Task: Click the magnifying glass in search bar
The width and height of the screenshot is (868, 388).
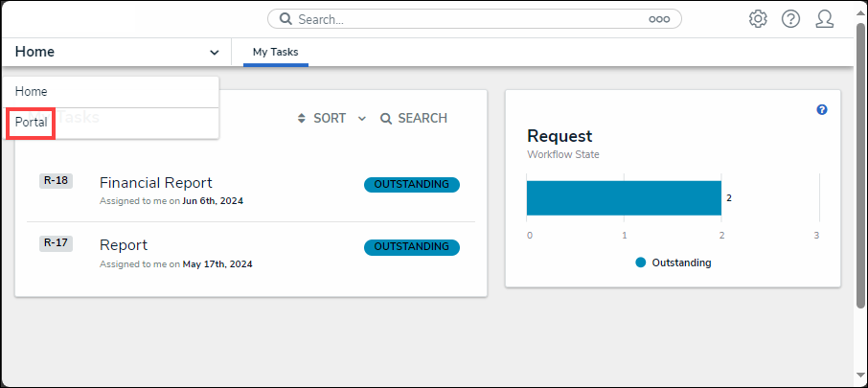Action: pos(286,19)
